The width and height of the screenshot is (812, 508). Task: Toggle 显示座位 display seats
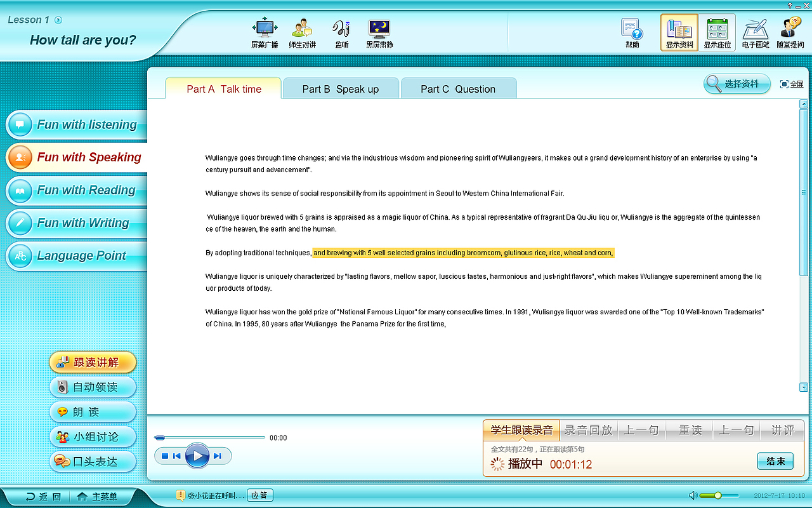(717, 32)
